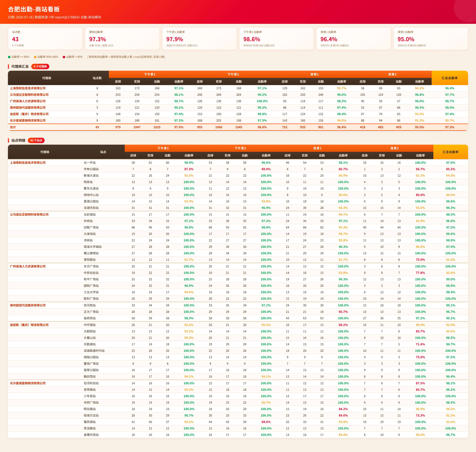Click 85.2% 汇总出勤率 in 学林公园站 row

point(450,169)
